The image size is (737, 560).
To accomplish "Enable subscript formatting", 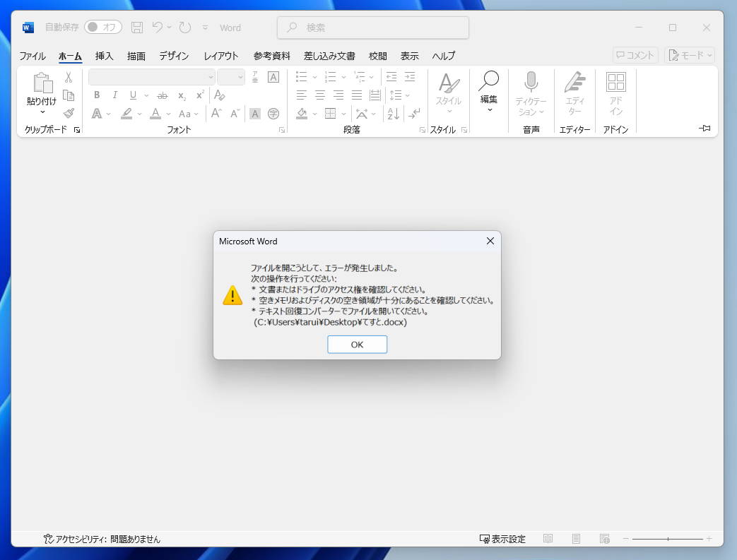I will [x=182, y=95].
